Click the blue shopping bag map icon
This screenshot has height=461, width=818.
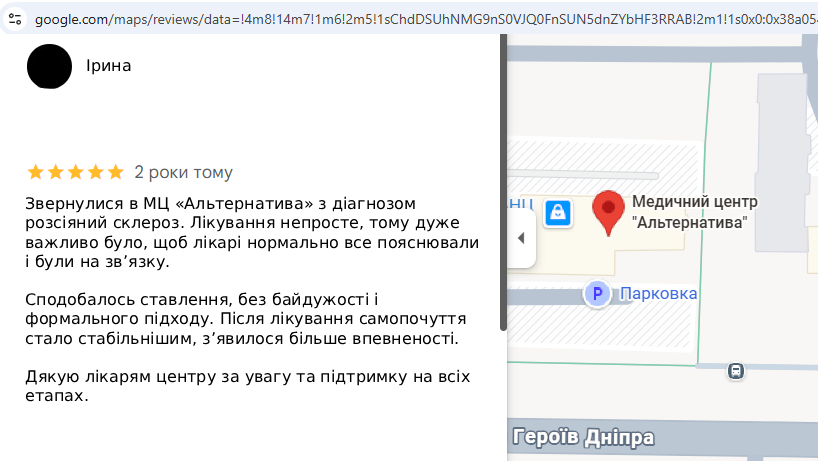tap(558, 213)
